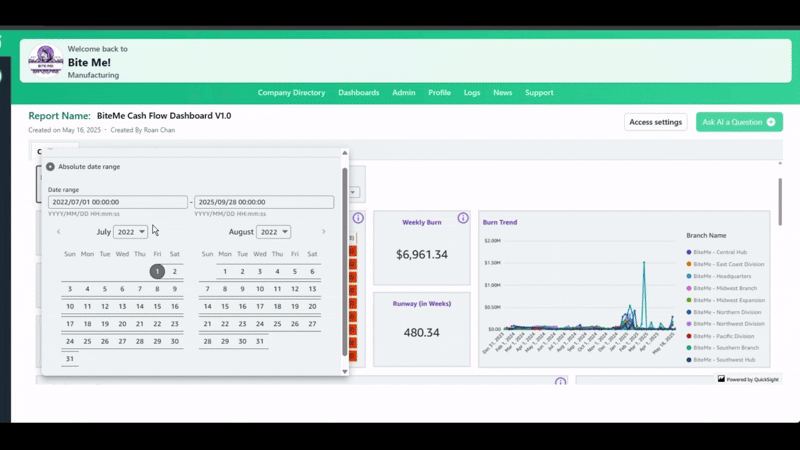This screenshot has height=450, width=800.
Task: Click BiteMe - Midwest Branch legend entry
Action: point(721,288)
